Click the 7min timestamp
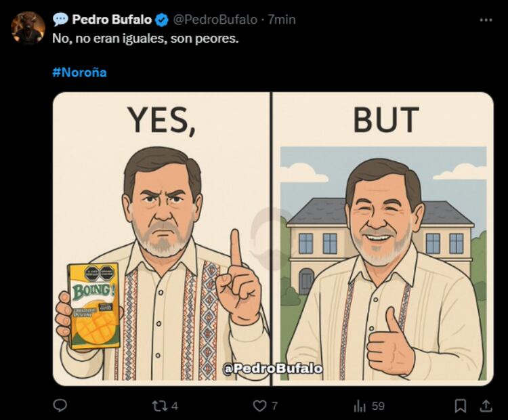This screenshot has width=508, height=420. pos(282,20)
